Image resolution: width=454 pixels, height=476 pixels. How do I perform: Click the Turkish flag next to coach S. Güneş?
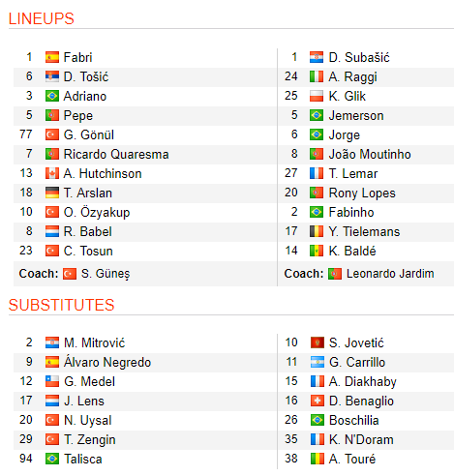point(70,274)
